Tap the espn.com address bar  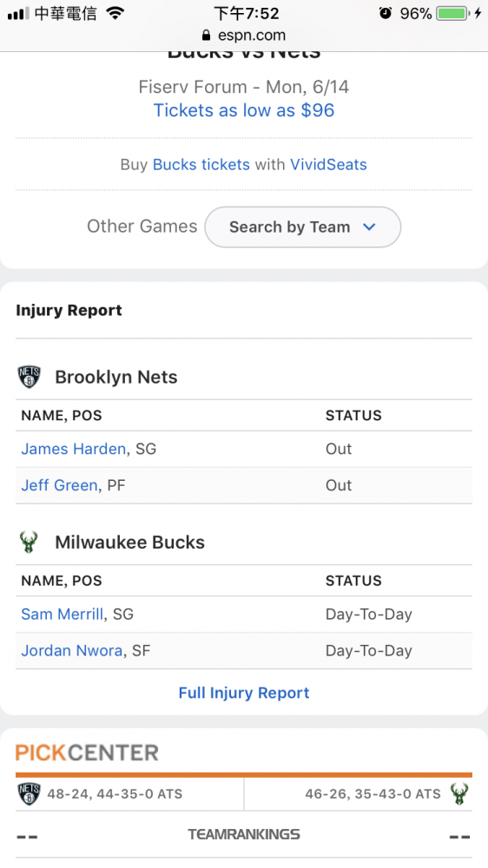tap(244, 36)
